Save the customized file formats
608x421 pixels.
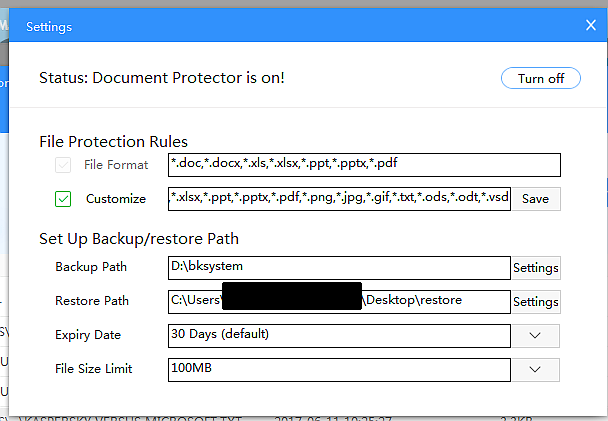pyautogui.click(x=535, y=199)
